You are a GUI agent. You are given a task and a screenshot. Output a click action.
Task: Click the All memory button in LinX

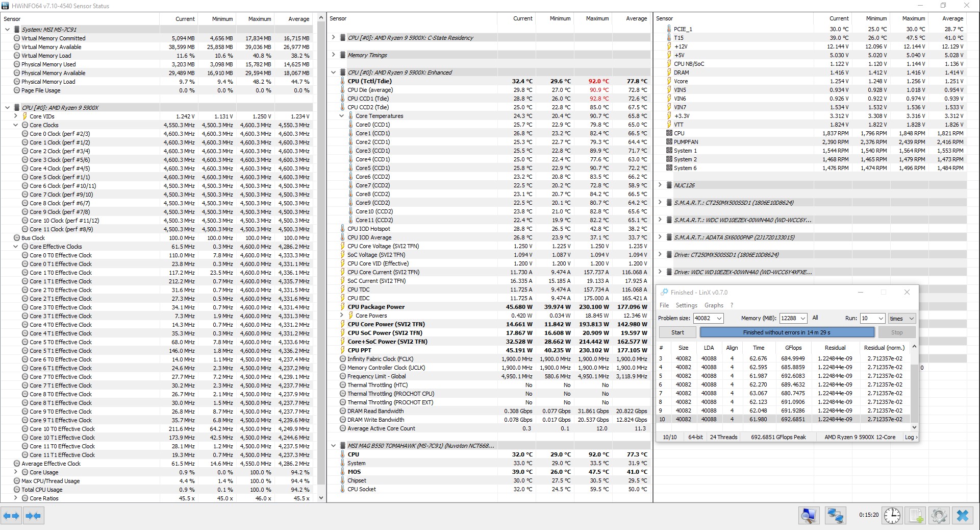(815, 318)
